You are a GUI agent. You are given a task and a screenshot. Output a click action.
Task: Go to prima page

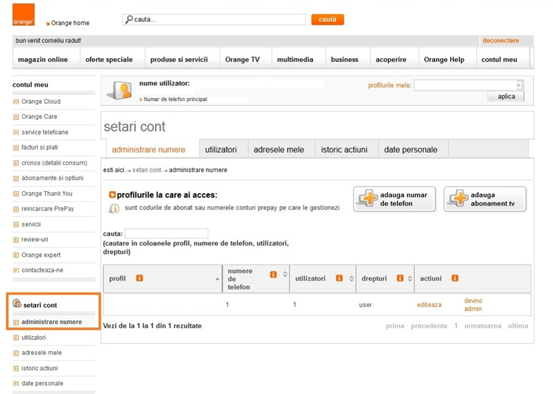coord(395,326)
